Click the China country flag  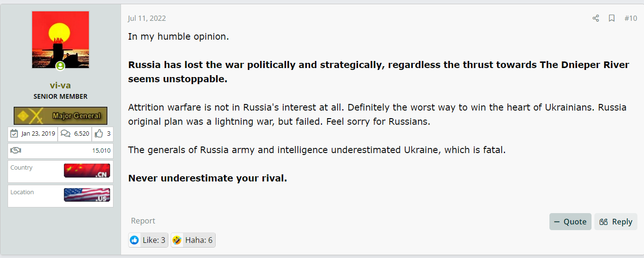coord(87,171)
